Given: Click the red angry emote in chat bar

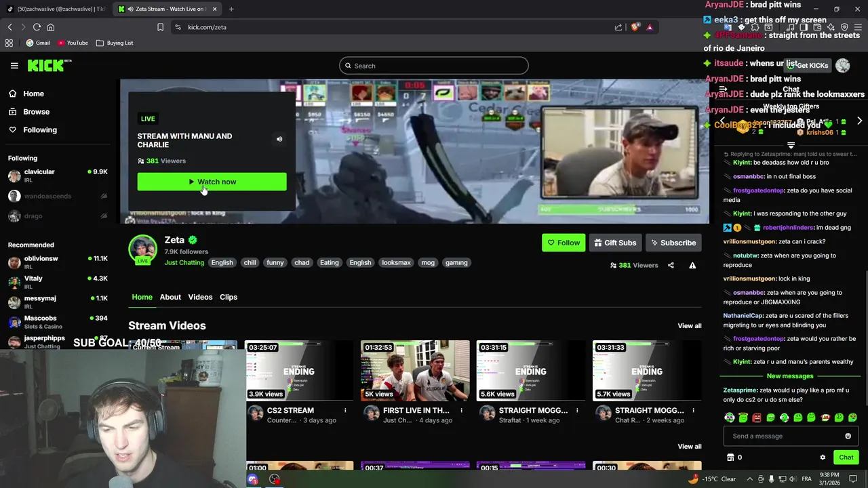Looking at the screenshot, I should (757, 418).
